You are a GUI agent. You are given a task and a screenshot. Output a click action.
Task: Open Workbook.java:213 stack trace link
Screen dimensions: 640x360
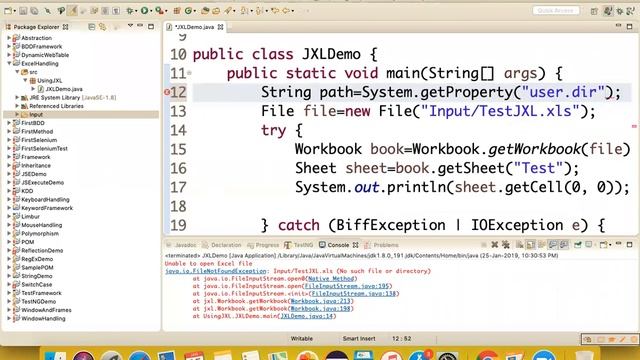point(320,301)
